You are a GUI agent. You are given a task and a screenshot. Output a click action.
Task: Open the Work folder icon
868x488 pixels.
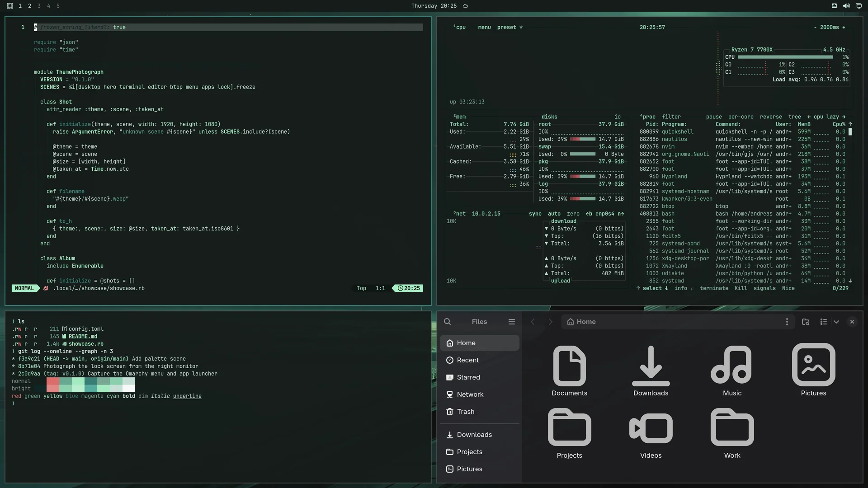(732, 433)
